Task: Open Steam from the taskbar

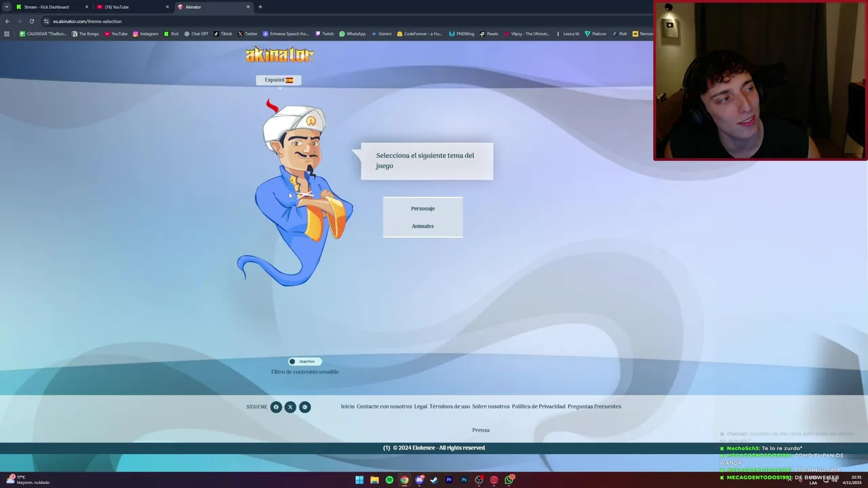Action: [434, 480]
